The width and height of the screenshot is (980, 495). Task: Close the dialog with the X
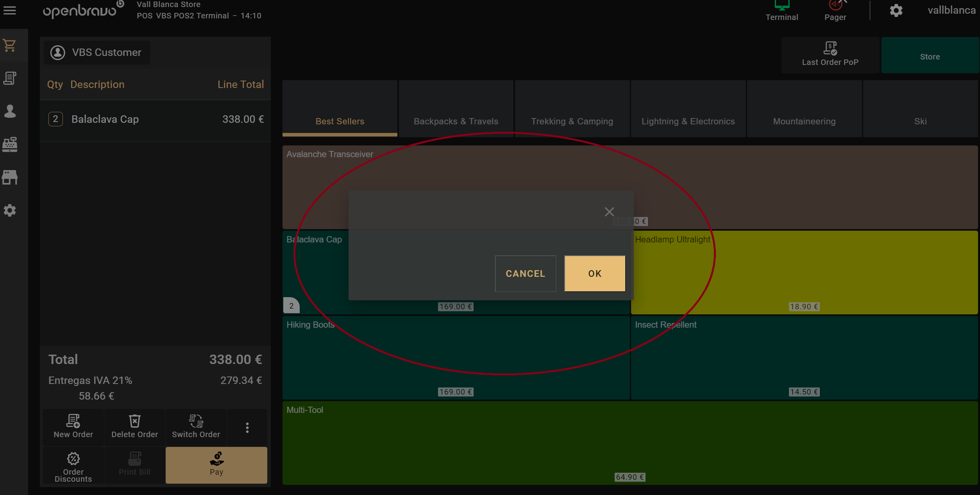click(x=609, y=212)
